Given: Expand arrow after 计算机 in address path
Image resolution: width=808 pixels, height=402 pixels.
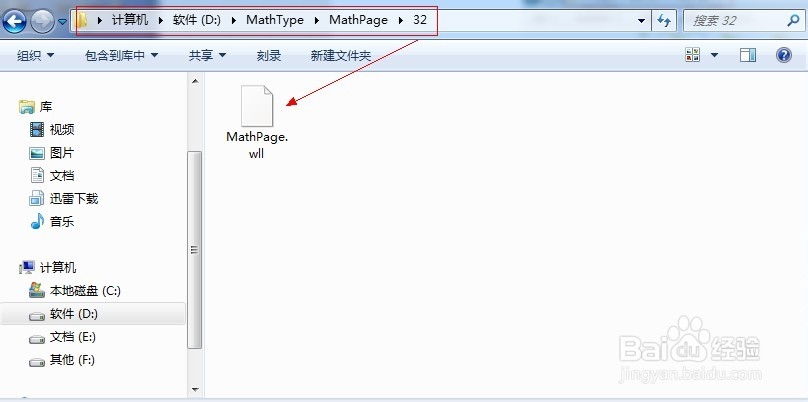Looking at the screenshot, I should [x=161, y=21].
